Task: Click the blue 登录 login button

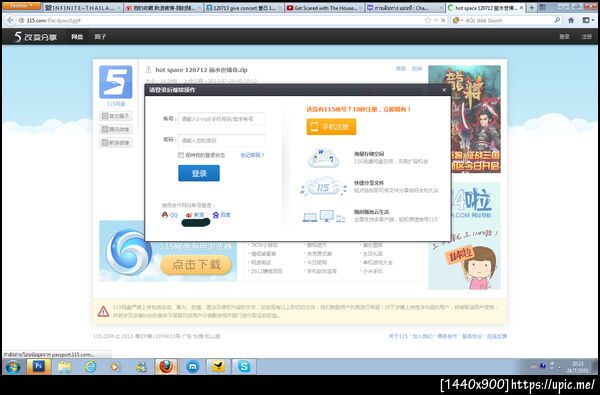Action: pos(199,173)
